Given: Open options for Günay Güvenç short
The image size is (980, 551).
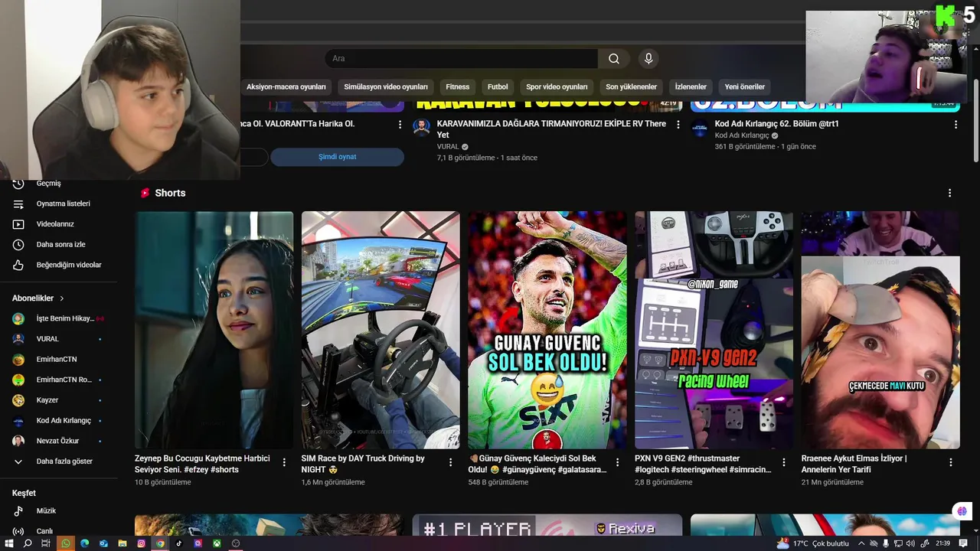Looking at the screenshot, I should 617,462.
